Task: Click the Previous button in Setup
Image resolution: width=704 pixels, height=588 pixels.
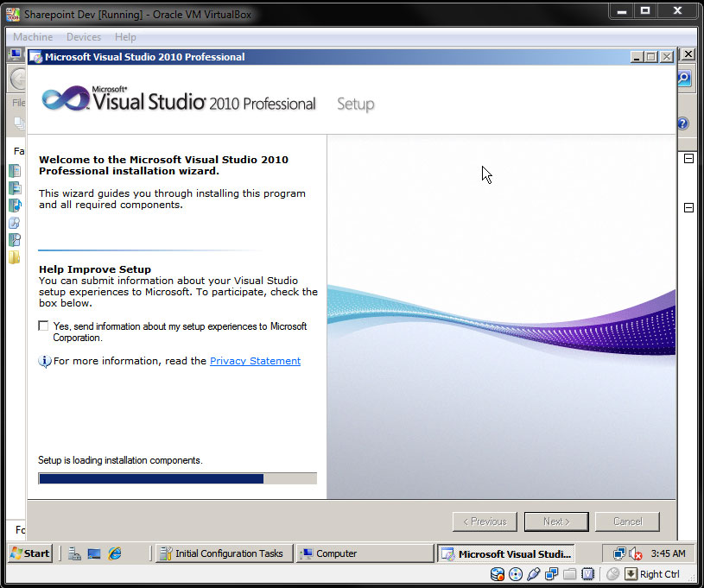Action: click(x=485, y=522)
